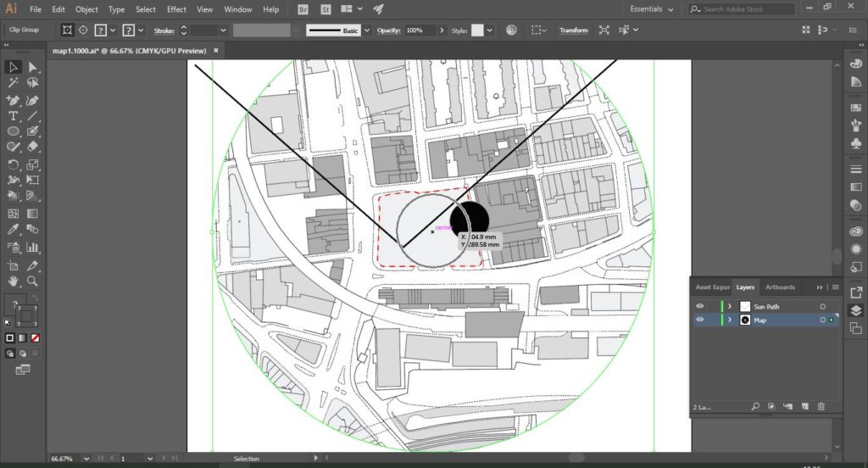Choose the Type tool

pos(13,116)
